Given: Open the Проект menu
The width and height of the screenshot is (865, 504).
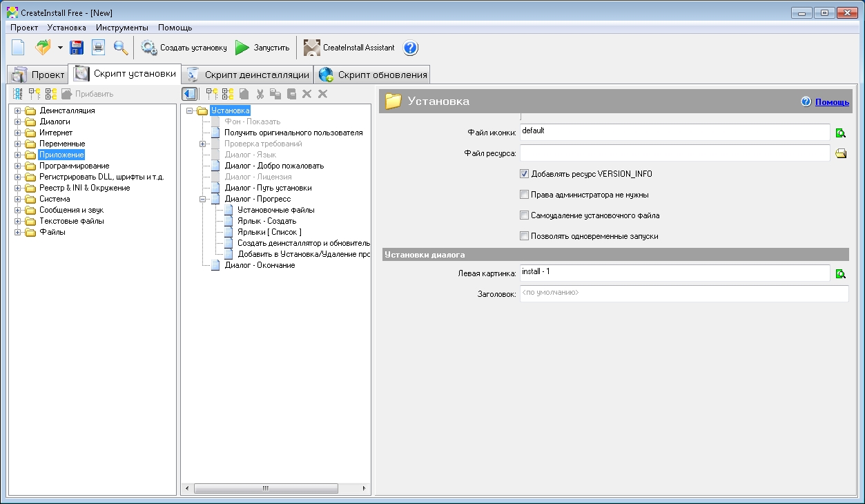Looking at the screenshot, I should click(x=24, y=28).
